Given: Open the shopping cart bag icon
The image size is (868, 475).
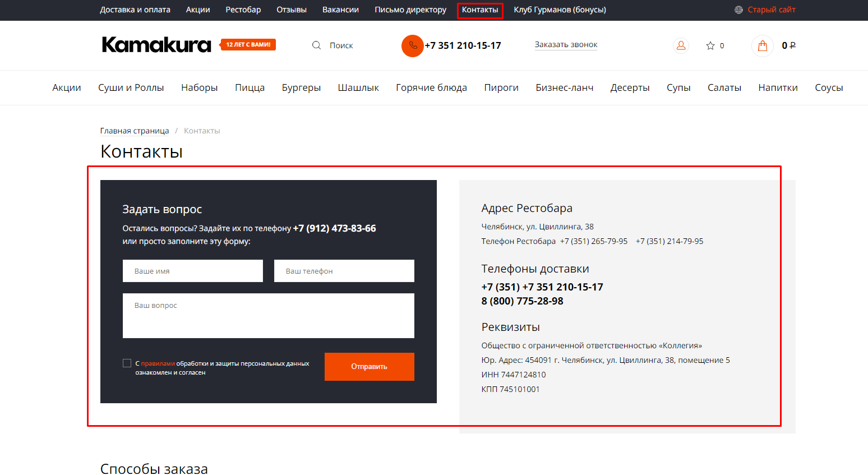Looking at the screenshot, I should pyautogui.click(x=763, y=45).
